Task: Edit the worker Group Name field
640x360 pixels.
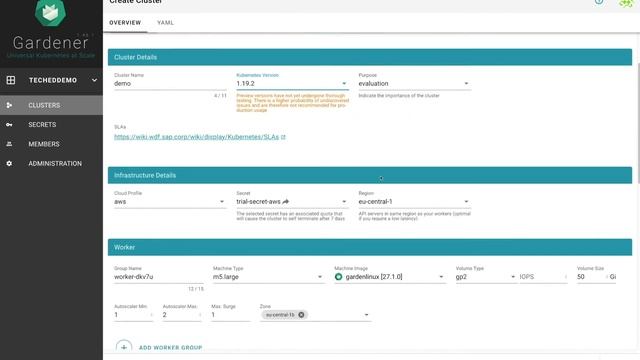Action: click(158, 277)
